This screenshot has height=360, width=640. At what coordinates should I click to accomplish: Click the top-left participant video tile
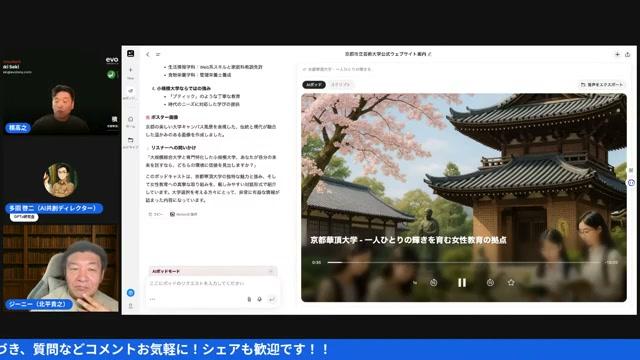(60, 92)
